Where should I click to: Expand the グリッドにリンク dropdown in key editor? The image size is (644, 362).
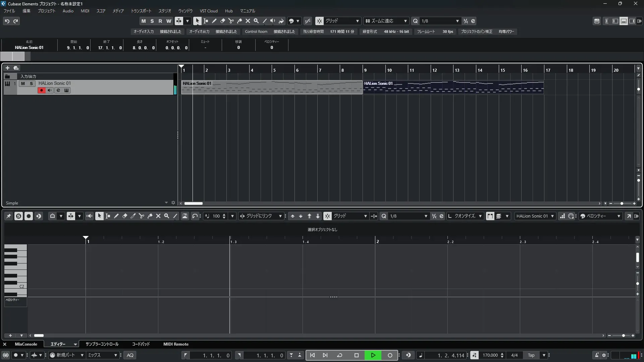click(x=280, y=216)
